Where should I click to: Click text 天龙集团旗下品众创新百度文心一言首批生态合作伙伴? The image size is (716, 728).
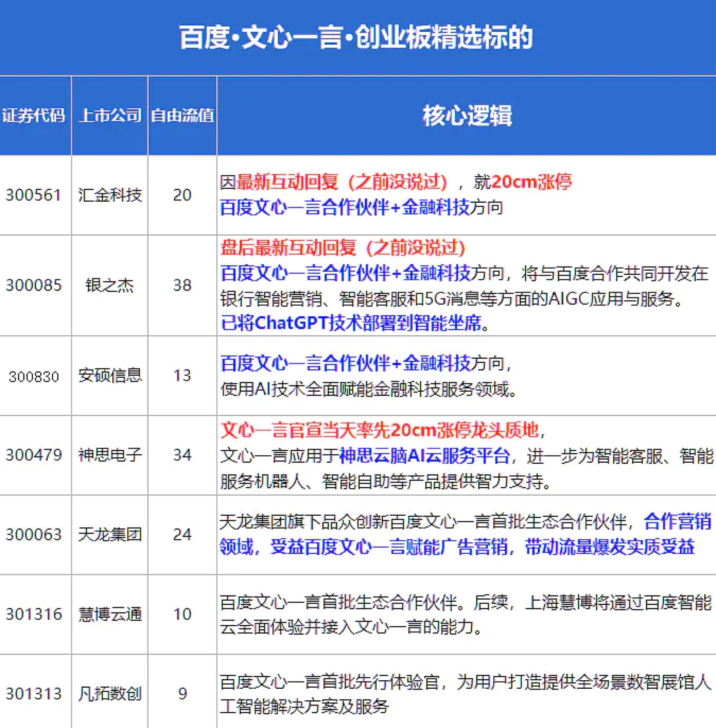(x=423, y=522)
